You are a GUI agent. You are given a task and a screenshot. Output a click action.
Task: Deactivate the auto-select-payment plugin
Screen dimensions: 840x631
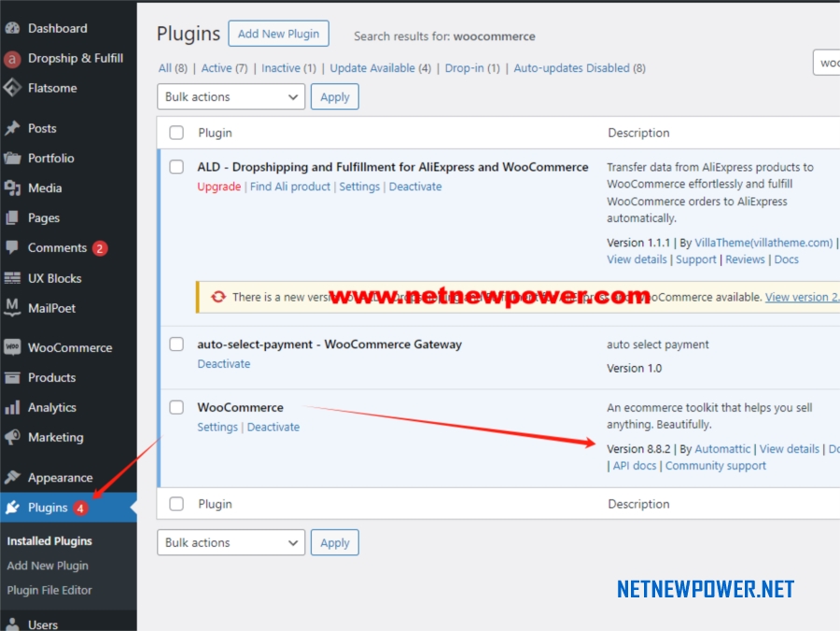click(224, 364)
